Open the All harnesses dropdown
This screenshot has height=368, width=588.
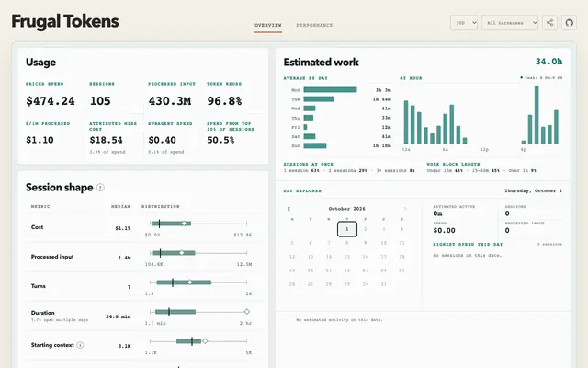coord(510,23)
